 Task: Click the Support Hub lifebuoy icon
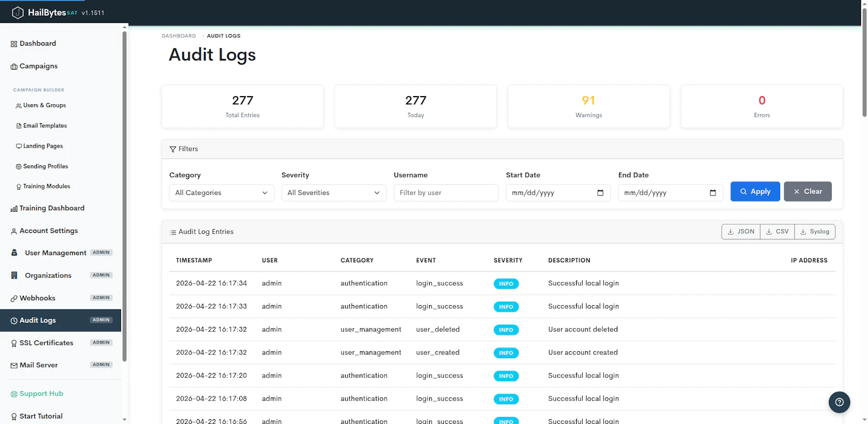[x=14, y=394]
